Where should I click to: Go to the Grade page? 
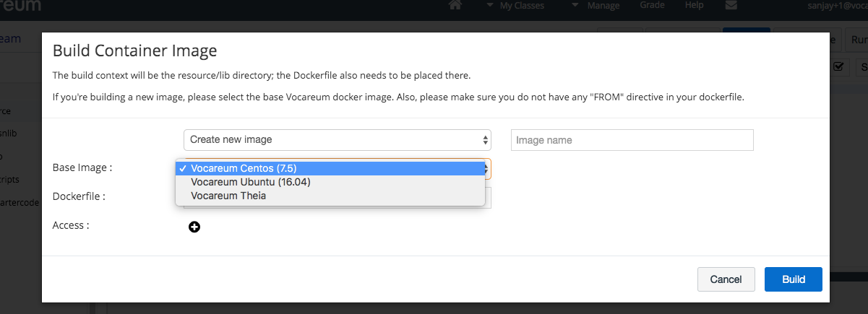[x=653, y=6]
